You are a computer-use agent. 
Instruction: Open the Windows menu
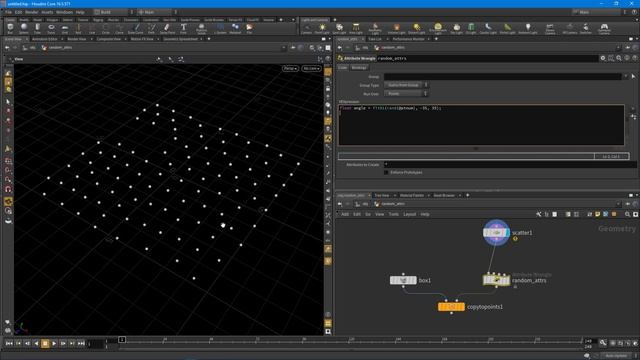click(64, 12)
